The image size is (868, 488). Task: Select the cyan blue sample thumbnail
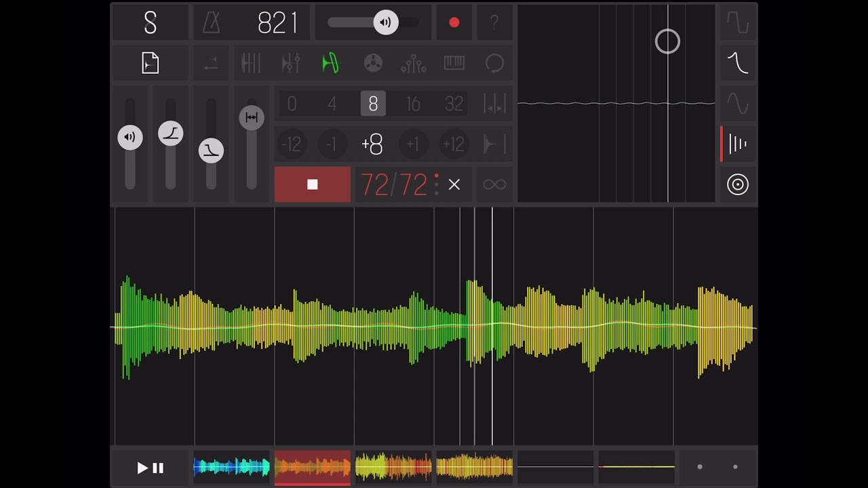point(231,467)
